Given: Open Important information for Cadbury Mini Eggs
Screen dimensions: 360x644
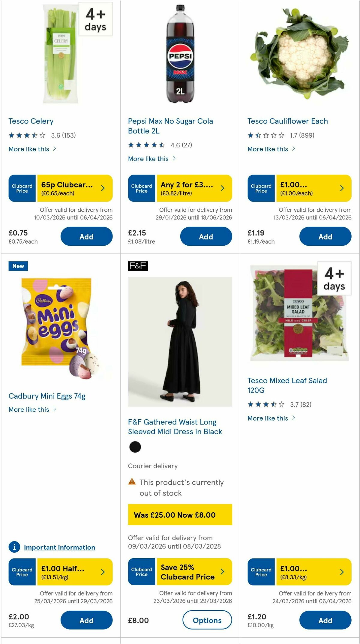Looking at the screenshot, I should (59, 547).
